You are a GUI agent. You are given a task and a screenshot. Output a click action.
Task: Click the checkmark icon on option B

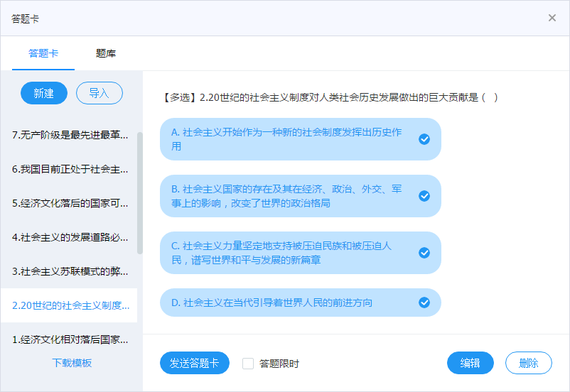pos(424,196)
